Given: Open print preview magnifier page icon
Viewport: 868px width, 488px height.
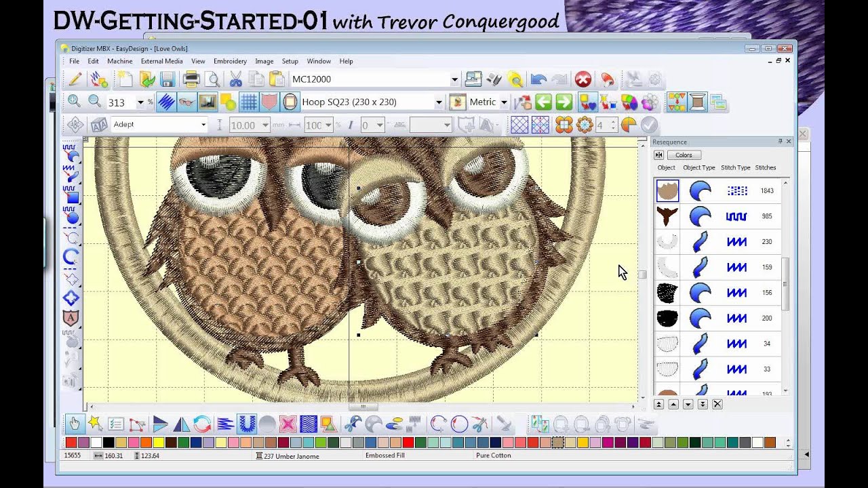Looking at the screenshot, I should tap(212, 80).
